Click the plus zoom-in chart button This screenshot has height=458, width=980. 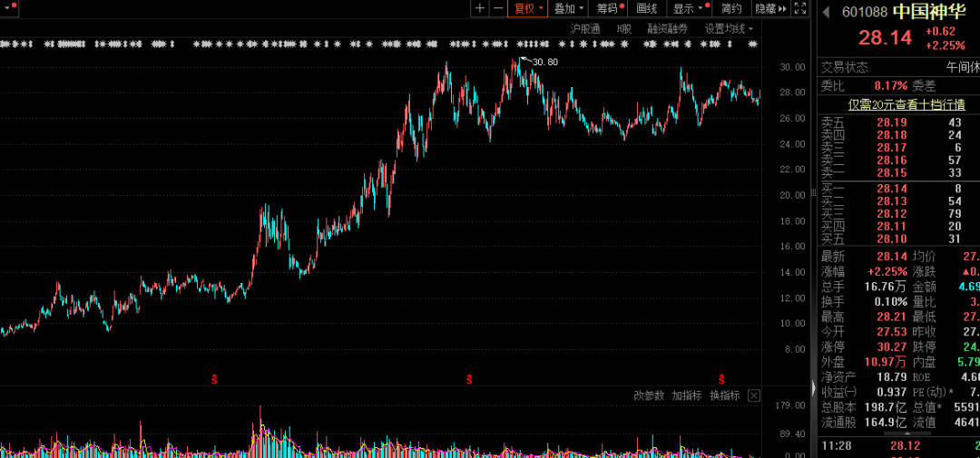(x=480, y=9)
